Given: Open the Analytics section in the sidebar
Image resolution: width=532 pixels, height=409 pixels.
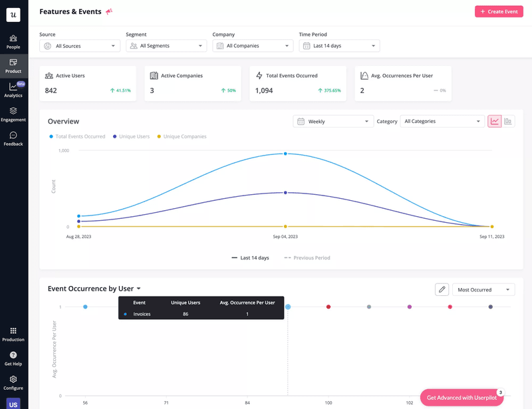Looking at the screenshot, I should pyautogui.click(x=13, y=90).
